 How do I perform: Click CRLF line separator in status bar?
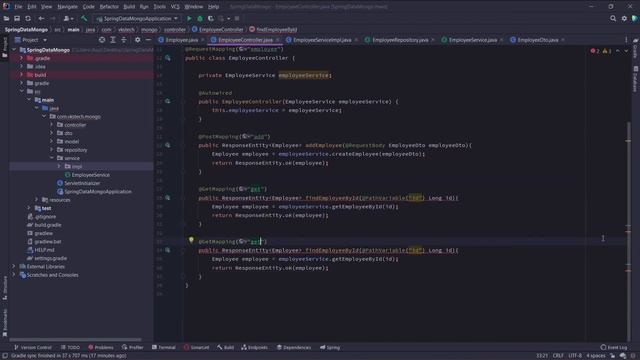[x=558, y=356]
